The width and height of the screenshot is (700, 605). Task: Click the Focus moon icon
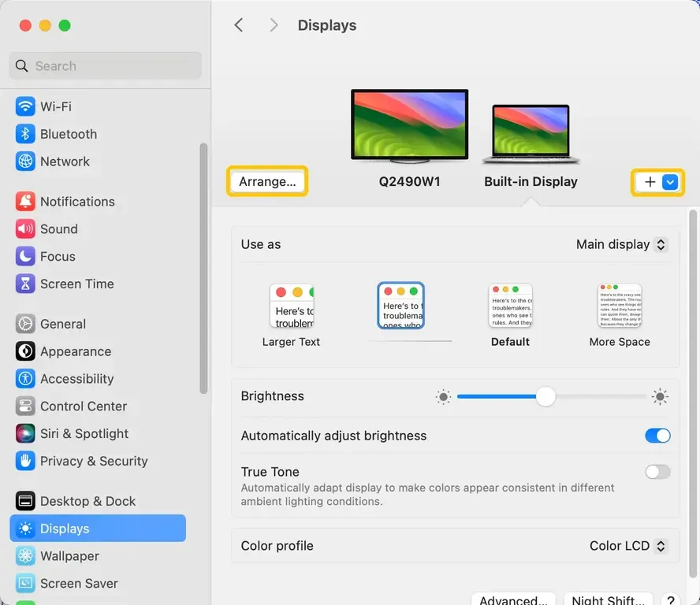point(25,257)
